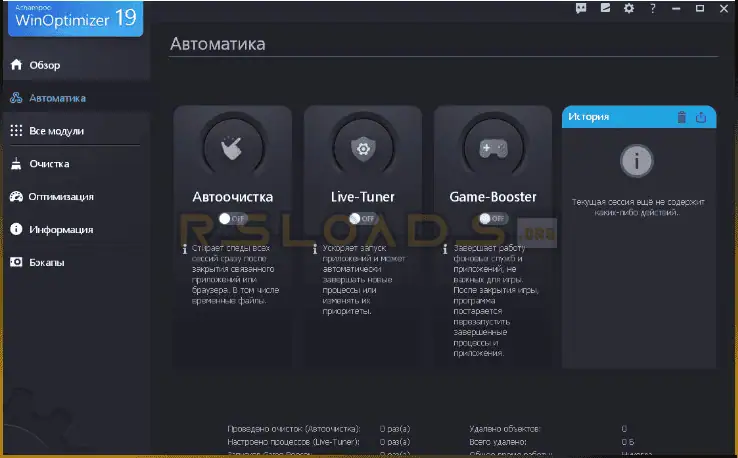This screenshot has height=458, width=738.
Task: Select Информация in the sidebar
Action: tap(61, 229)
